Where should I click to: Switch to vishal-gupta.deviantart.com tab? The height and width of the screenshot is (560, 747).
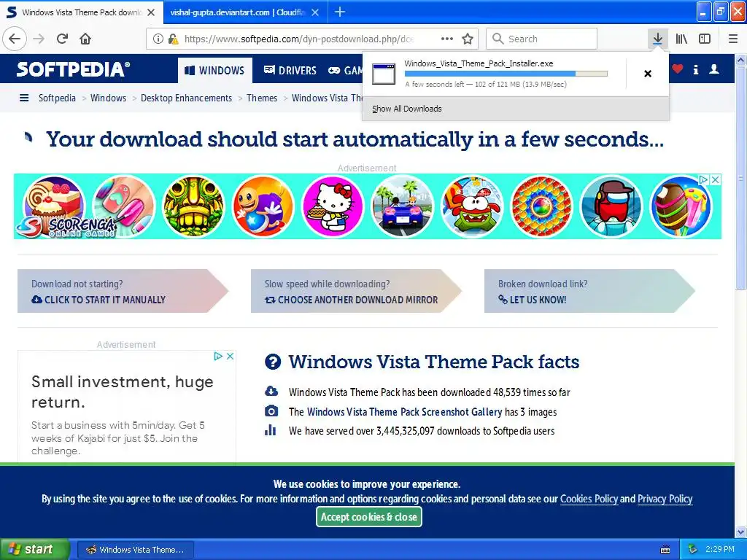point(238,12)
